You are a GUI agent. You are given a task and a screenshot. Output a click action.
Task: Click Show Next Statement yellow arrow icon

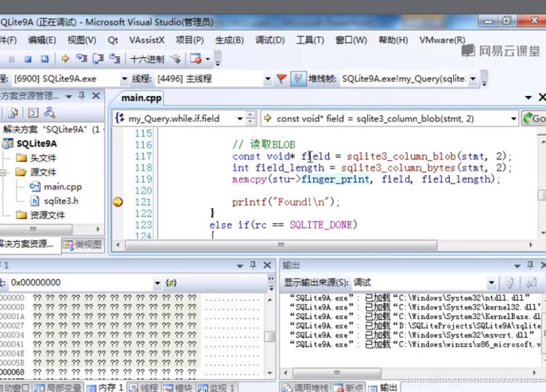click(65, 59)
